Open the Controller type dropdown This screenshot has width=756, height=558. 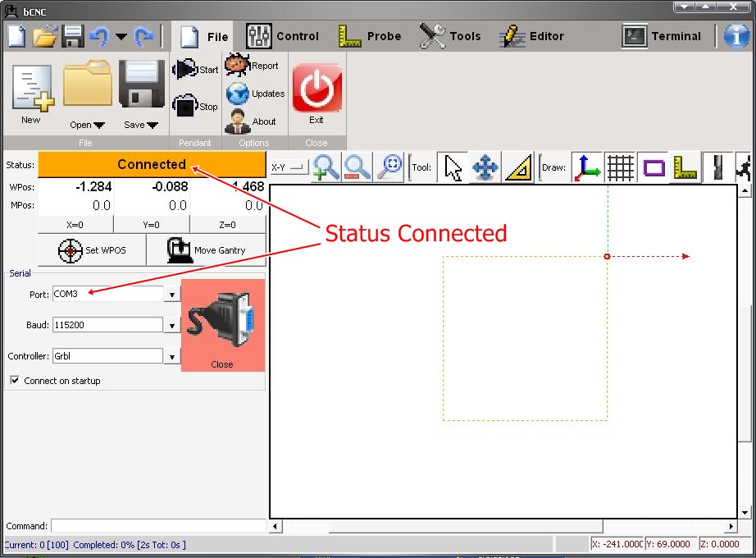tap(171, 355)
